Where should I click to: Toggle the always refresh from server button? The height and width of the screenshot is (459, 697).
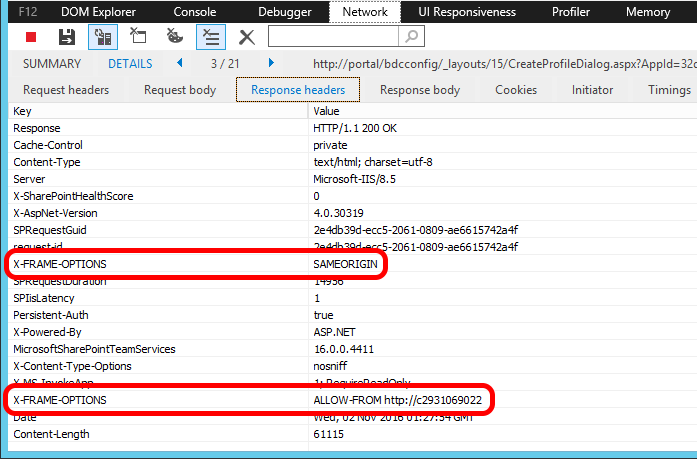point(102,37)
